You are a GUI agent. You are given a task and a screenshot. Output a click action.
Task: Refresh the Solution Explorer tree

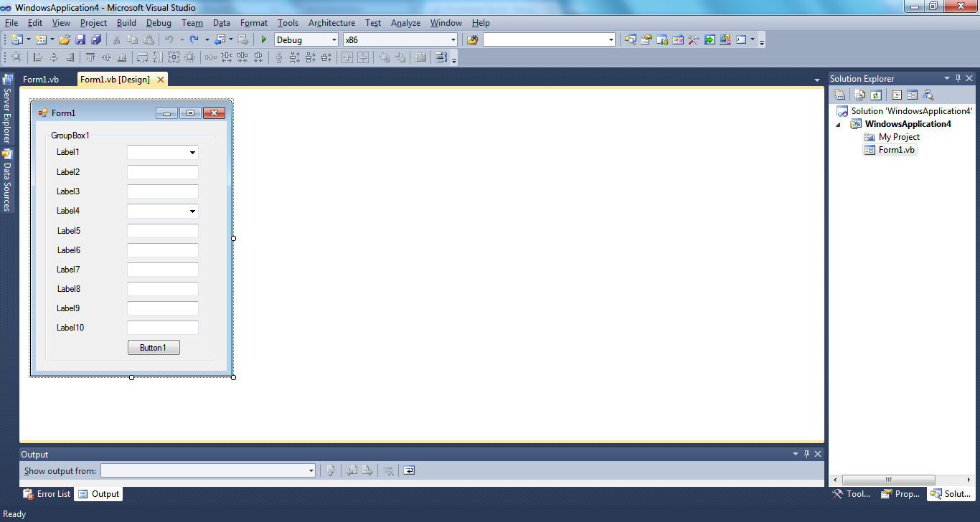[876, 94]
